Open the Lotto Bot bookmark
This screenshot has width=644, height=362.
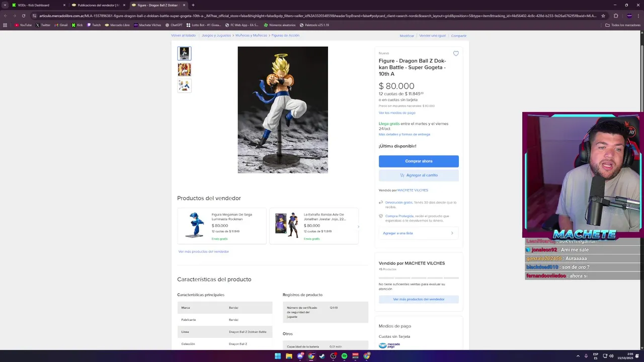pyautogui.click(x=204, y=25)
